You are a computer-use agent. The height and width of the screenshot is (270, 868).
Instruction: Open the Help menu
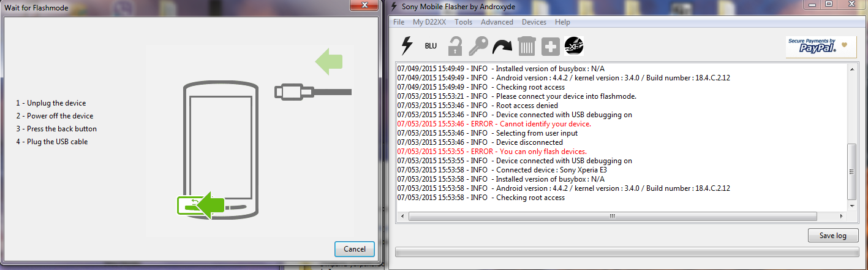click(x=562, y=22)
